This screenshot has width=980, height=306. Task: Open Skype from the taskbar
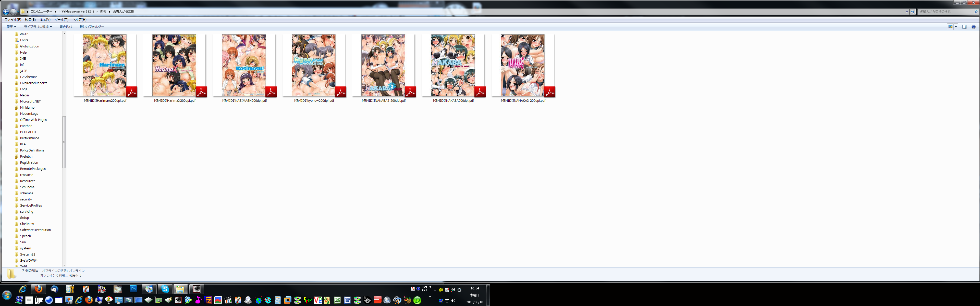tap(165, 289)
